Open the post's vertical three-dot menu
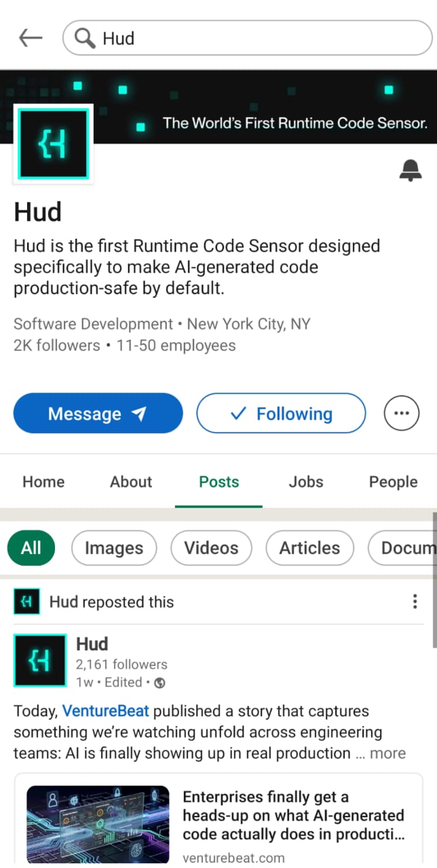 click(x=415, y=601)
